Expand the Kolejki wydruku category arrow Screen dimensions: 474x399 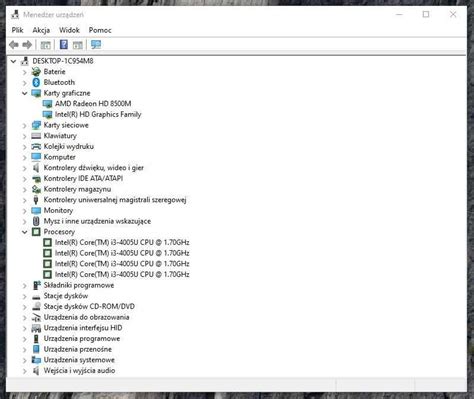pyautogui.click(x=24, y=147)
